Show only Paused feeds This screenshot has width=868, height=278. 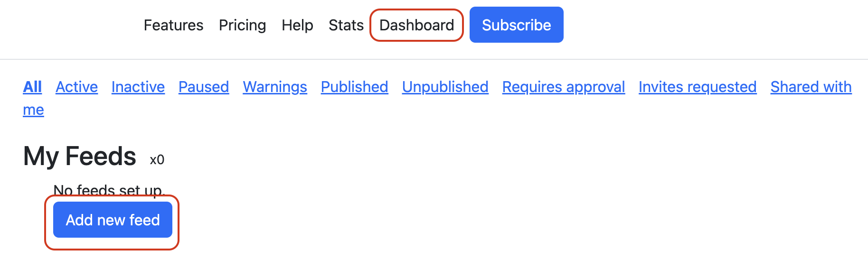[204, 87]
